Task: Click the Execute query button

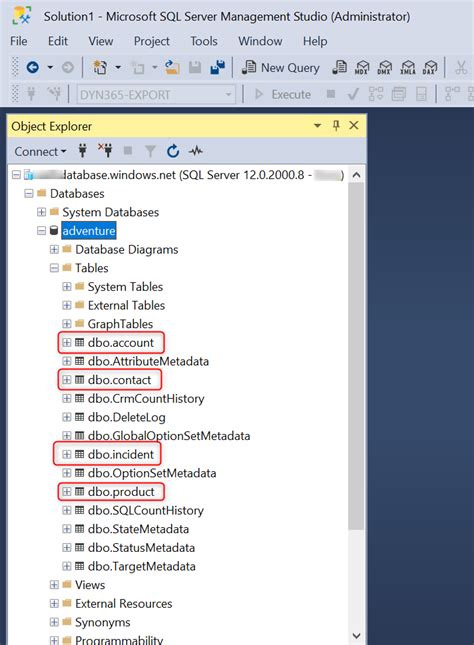Action: 283,94
